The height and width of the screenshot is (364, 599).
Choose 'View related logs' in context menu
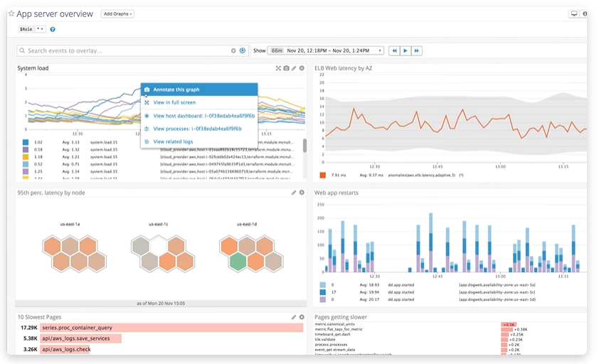coord(173,141)
